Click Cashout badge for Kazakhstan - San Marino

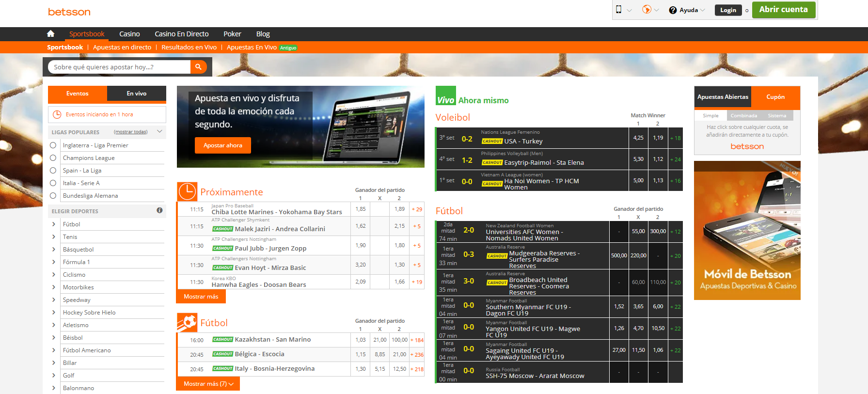coord(223,339)
